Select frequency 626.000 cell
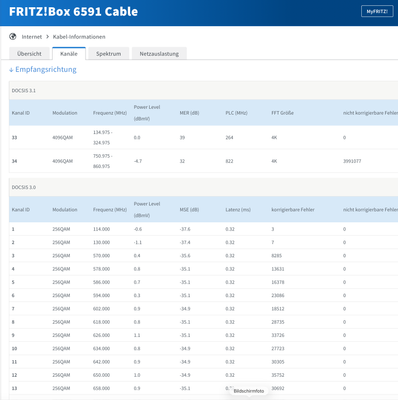The image size is (398, 400). 101,335
